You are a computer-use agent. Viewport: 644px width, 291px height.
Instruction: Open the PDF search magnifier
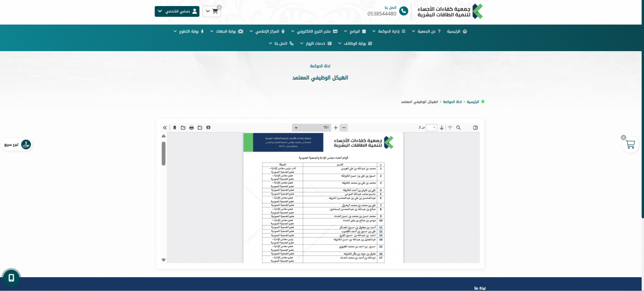(458, 128)
